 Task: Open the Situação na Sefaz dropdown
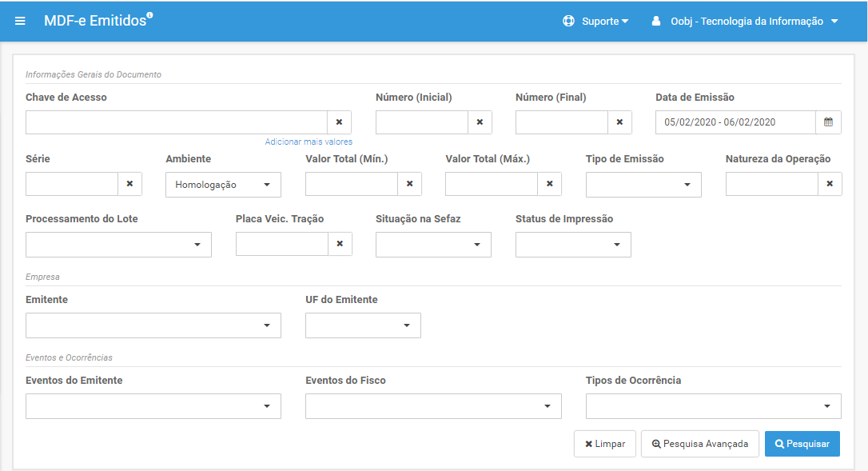point(433,245)
